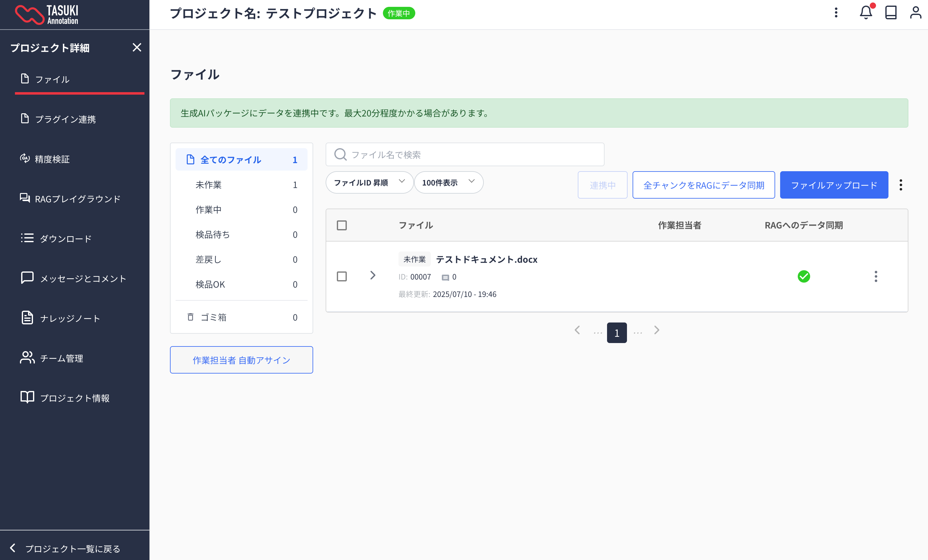Click the ファイルアップロード button
Image resolution: width=928 pixels, height=560 pixels.
[x=833, y=185]
